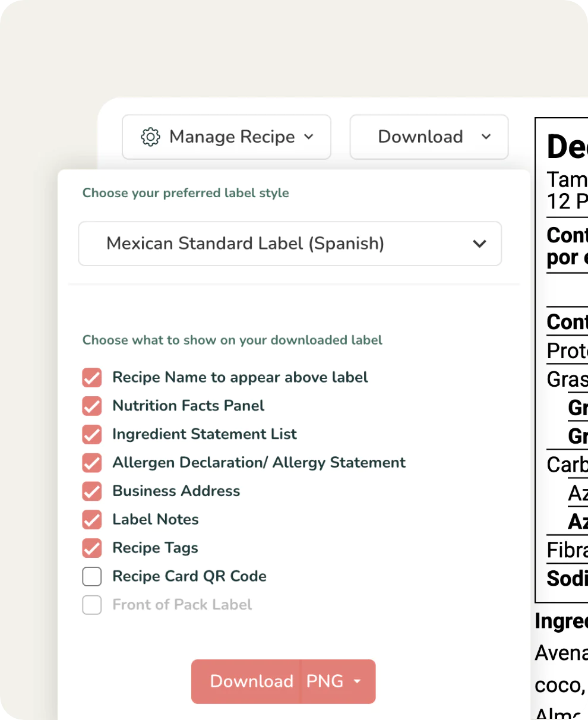
Task: Expand the PNG format selector arrow
Action: tap(358, 681)
